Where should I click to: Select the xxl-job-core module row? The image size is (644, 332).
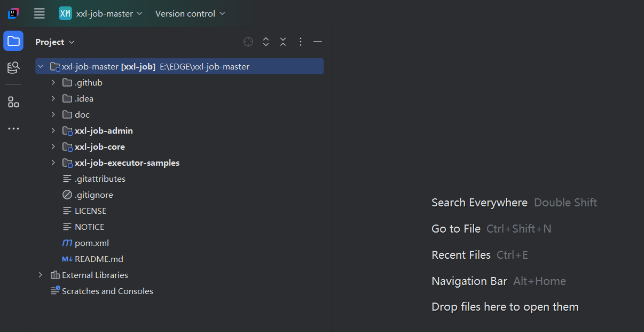point(179,147)
